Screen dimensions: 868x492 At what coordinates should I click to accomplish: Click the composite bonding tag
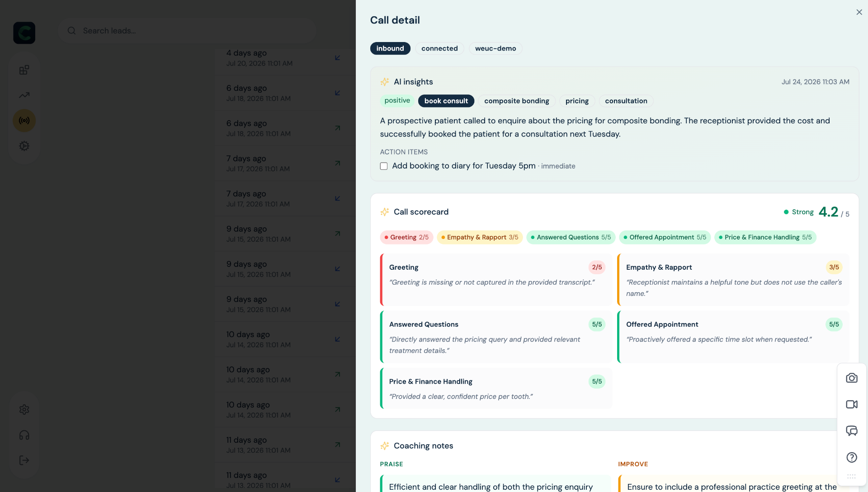(x=517, y=101)
